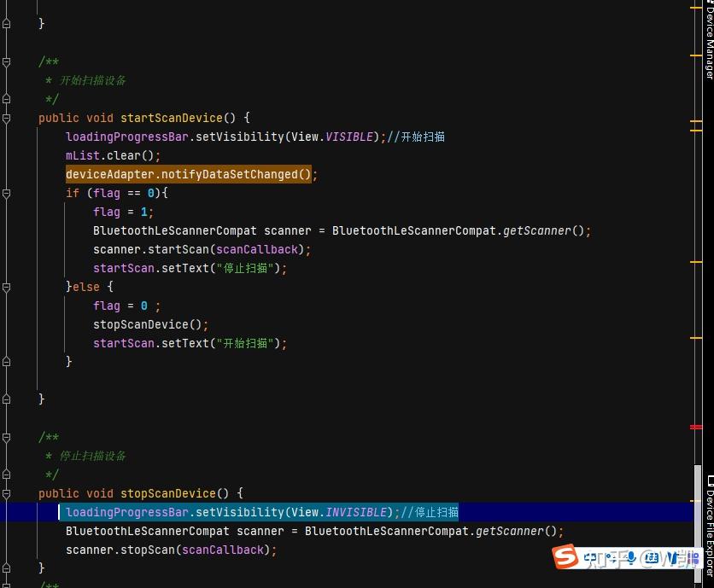
Task: Place cursor on 'mList.clear();' line
Action: [x=113, y=155]
